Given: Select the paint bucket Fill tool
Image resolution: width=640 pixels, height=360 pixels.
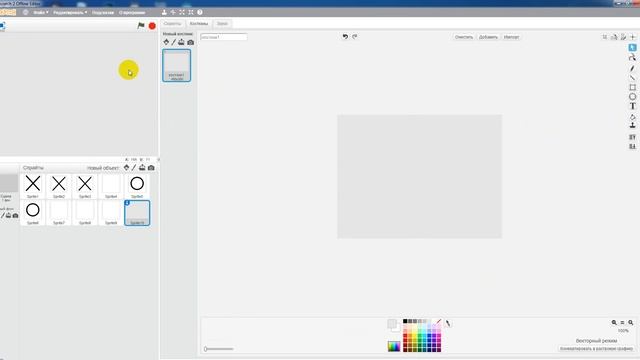Looking at the screenshot, I should point(632,117).
